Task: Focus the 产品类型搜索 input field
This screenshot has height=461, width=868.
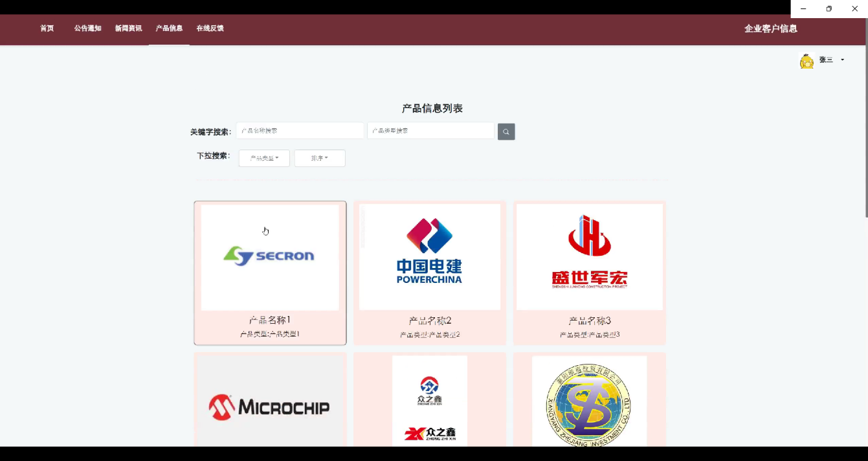Action: [431, 131]
